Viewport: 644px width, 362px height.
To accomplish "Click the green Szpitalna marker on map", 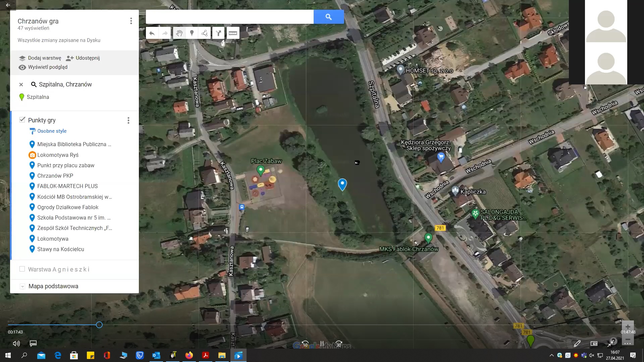I will tap(531, 341).
